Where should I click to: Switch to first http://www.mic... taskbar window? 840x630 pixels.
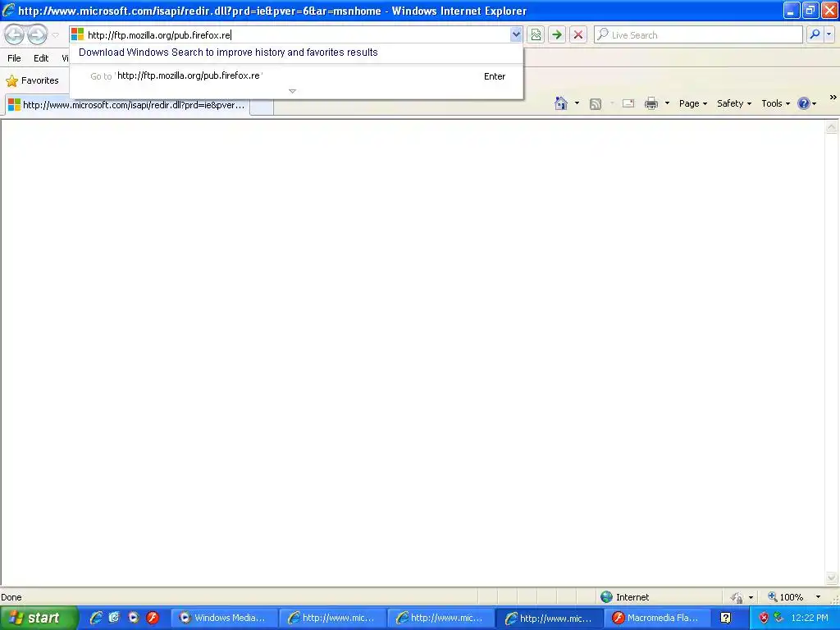click(333, 618)
